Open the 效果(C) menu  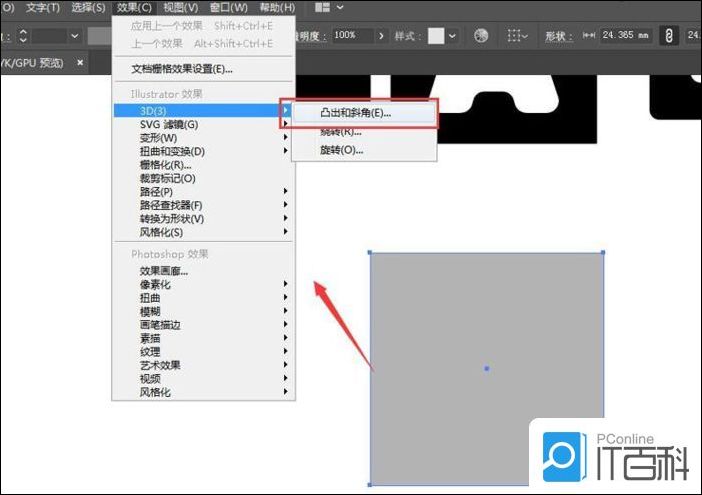134,8
